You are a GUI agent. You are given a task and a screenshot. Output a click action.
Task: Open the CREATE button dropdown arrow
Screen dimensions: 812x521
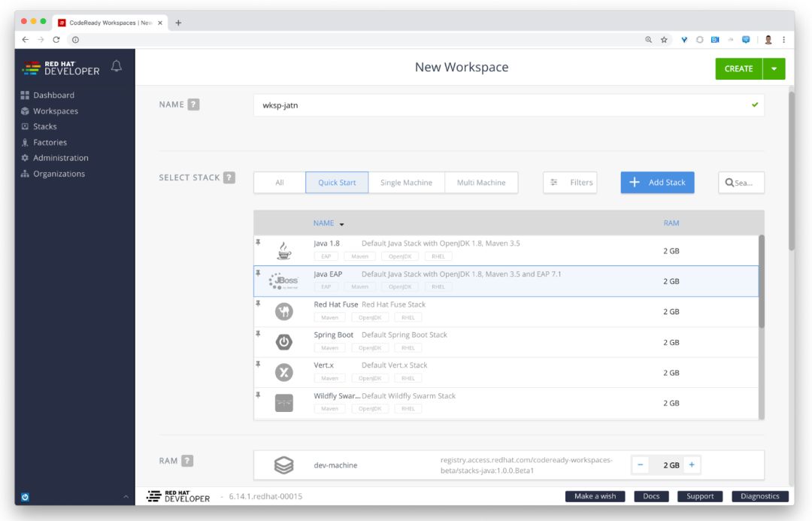pos(774,69)
